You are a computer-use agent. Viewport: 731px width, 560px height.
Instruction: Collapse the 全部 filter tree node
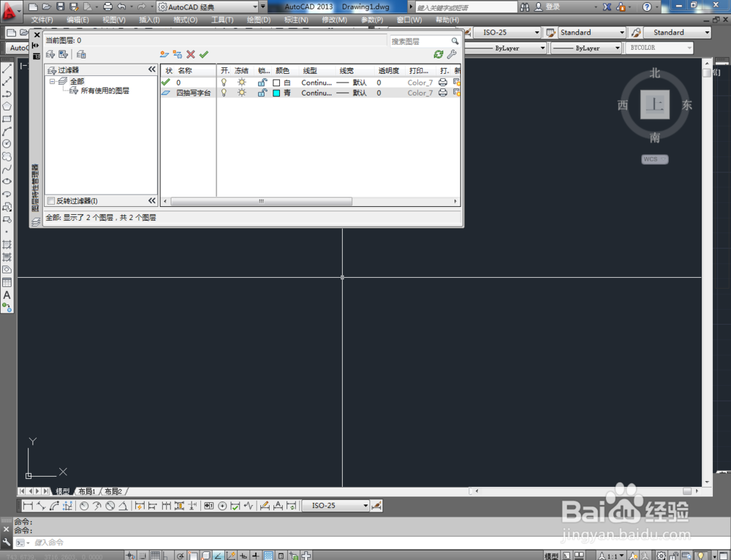click(52, 81)
